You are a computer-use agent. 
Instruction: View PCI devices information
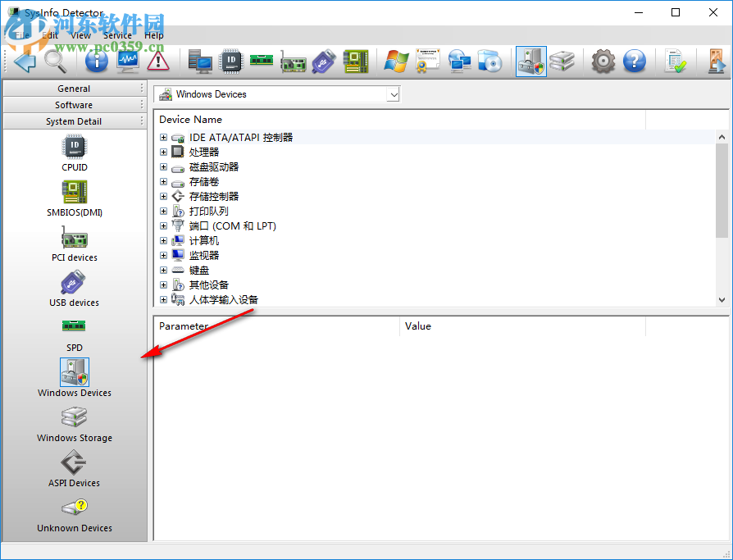coord(74,244)
